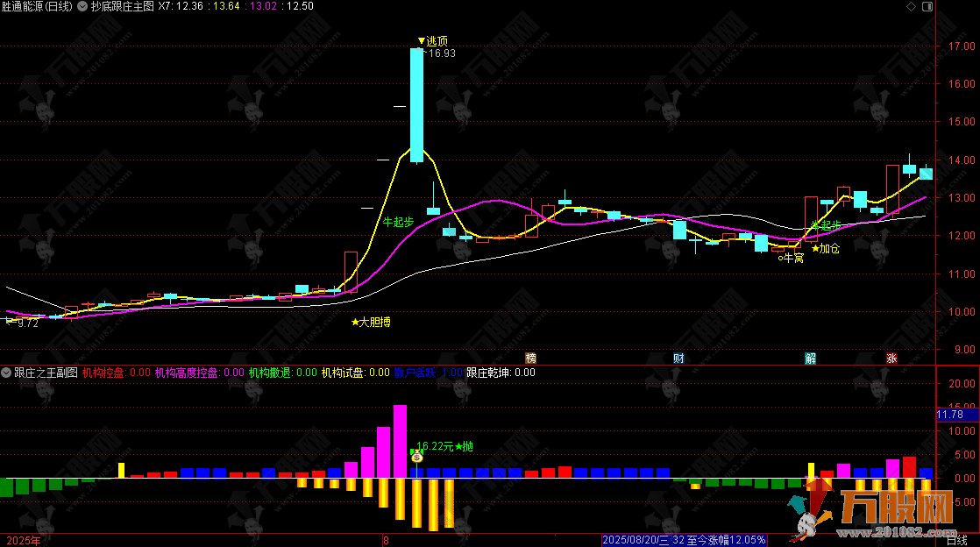Expand the 跟庄之王副图 sub-chart dropdown arrow
Viewport: 980px width, 547px height.
(x=7, y=373)
